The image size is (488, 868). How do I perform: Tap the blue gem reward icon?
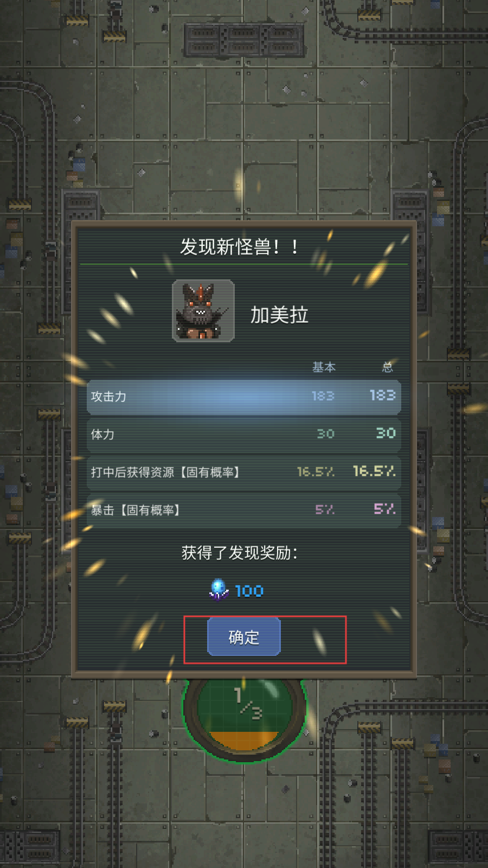219,590
